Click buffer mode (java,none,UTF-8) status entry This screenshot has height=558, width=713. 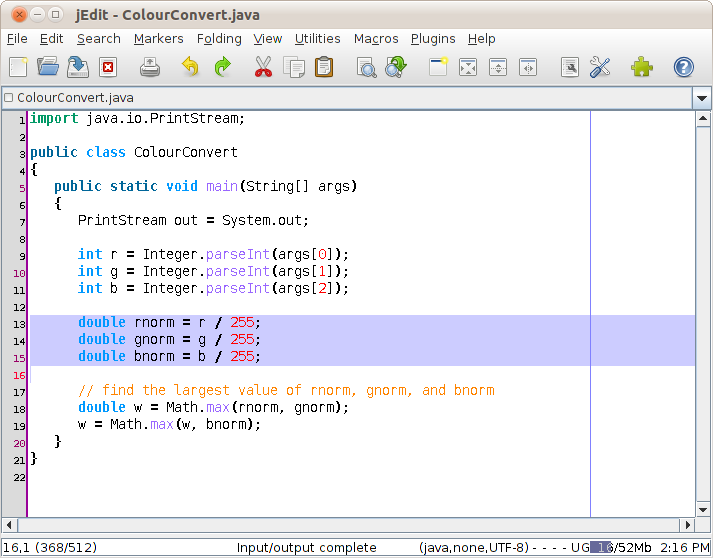[474, 548]
